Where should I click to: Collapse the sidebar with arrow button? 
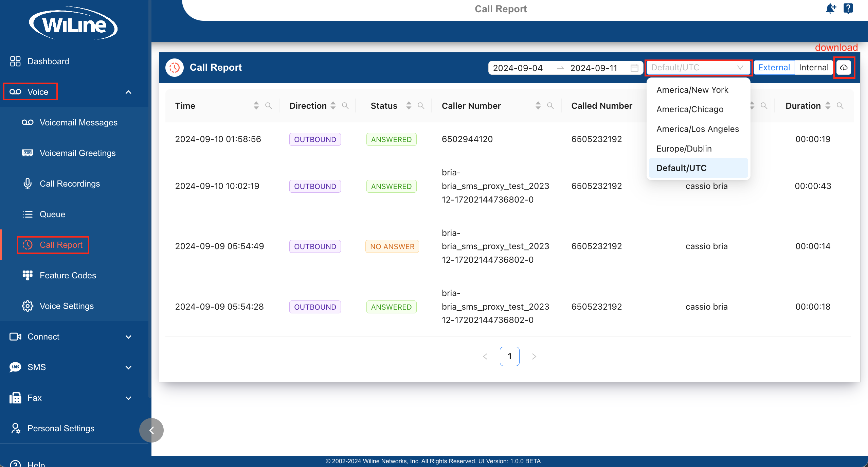(151, 430)
